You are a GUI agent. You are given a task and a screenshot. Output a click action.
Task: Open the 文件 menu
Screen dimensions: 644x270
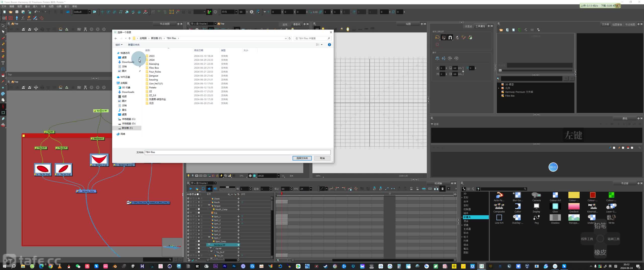pos(4,6)
